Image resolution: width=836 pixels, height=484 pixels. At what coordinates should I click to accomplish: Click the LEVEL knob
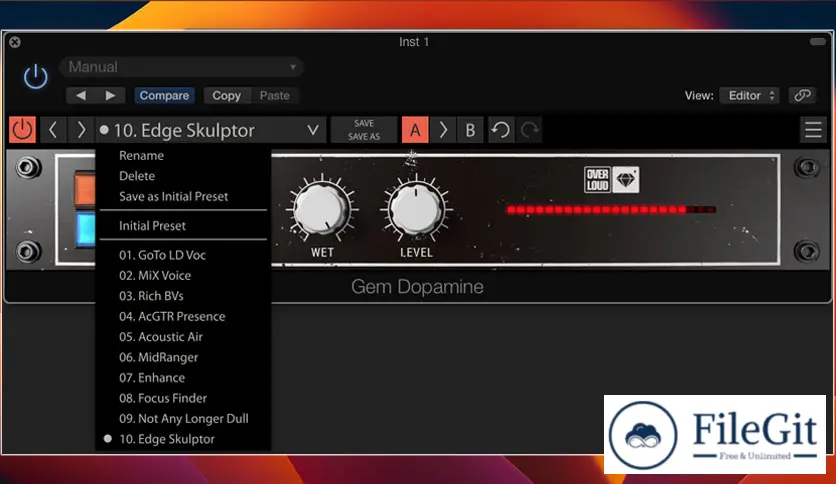pos(416,209)
